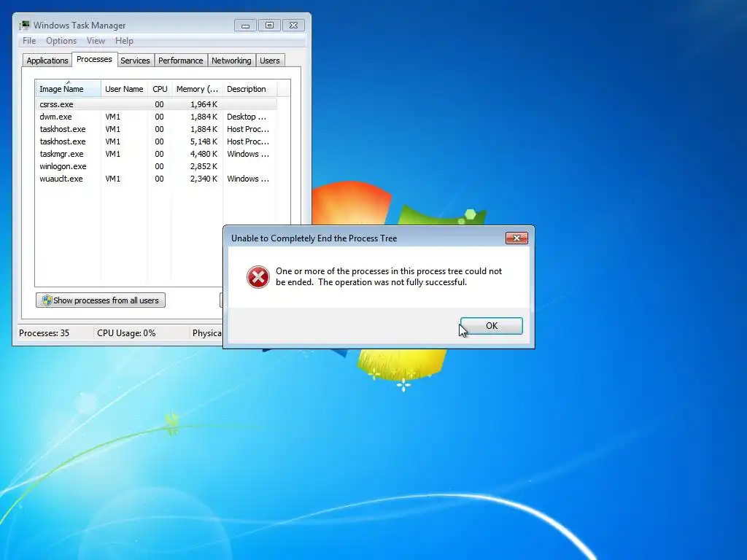Image resolution: width=747 pixels, height=560 pixels.
Task: Open the View menu
Action: pyautogui.click(x=96, y=41)
